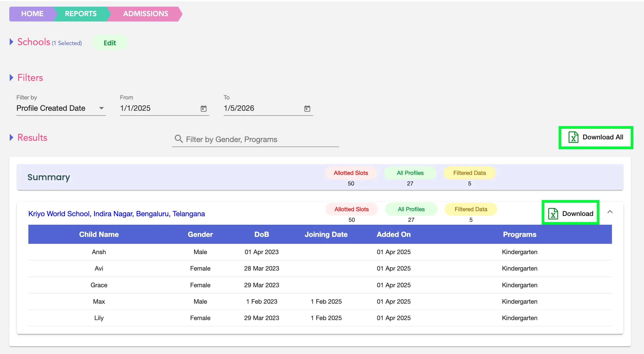Collapse the Results section triangle
The image size is (644, 354).
[11, 138]
